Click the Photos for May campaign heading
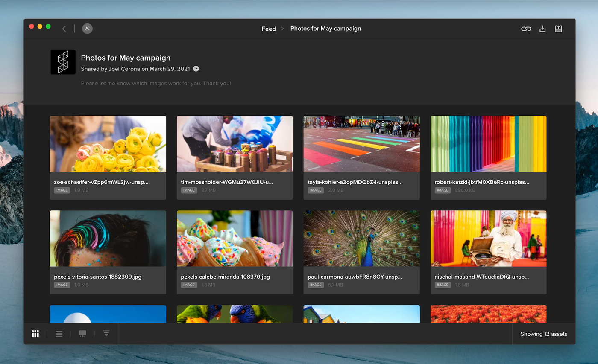Screen dimensions: 598x364 click(x=126, y=58)
